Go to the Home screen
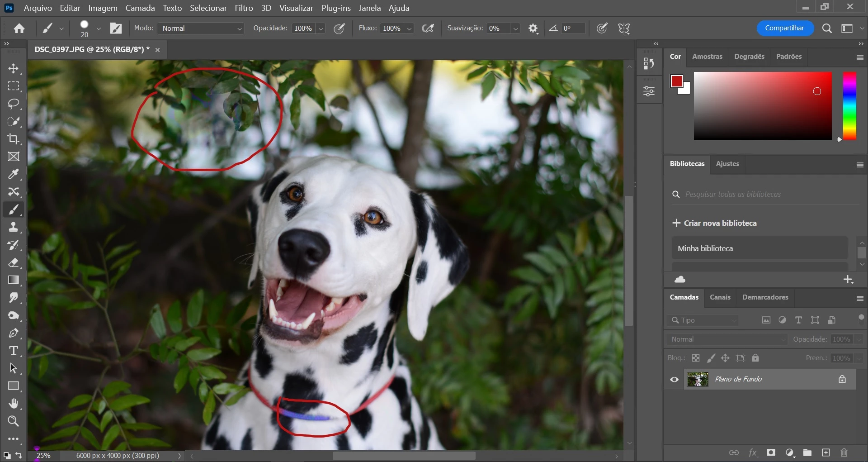 (19, 29)
